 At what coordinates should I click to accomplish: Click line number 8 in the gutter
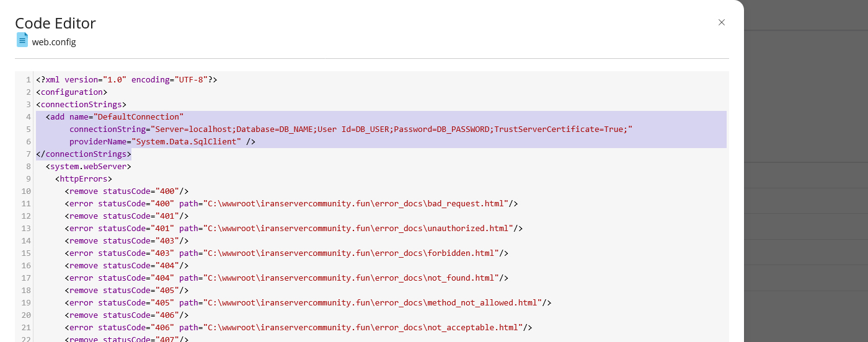point(28,167)
